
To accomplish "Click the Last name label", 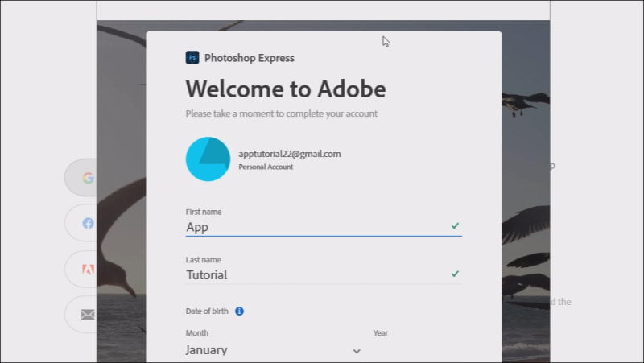I will [x=203, y=260].
